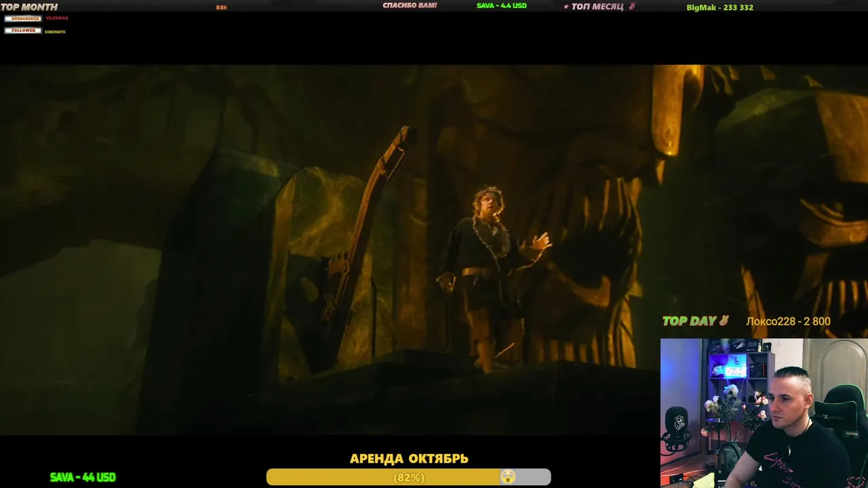Click the victory hand emoji beside ТОП МЕСЯЦ
868x488 pixels.
point(631,7)
